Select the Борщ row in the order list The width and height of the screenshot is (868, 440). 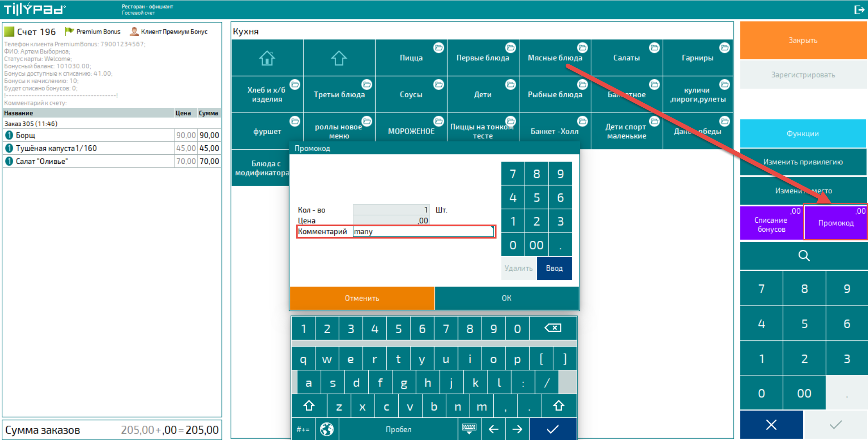pyautogui.click(x=91, y=135)
